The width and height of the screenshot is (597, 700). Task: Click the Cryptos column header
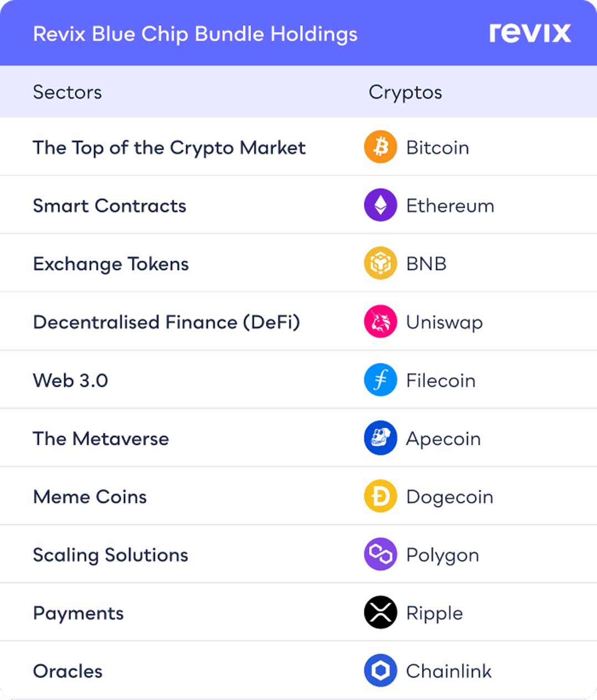tap(405, 92)
